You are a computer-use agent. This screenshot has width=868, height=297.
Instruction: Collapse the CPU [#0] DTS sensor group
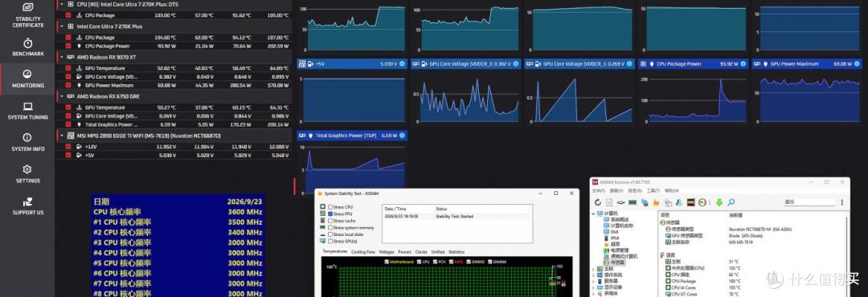(x=62, y=4)
